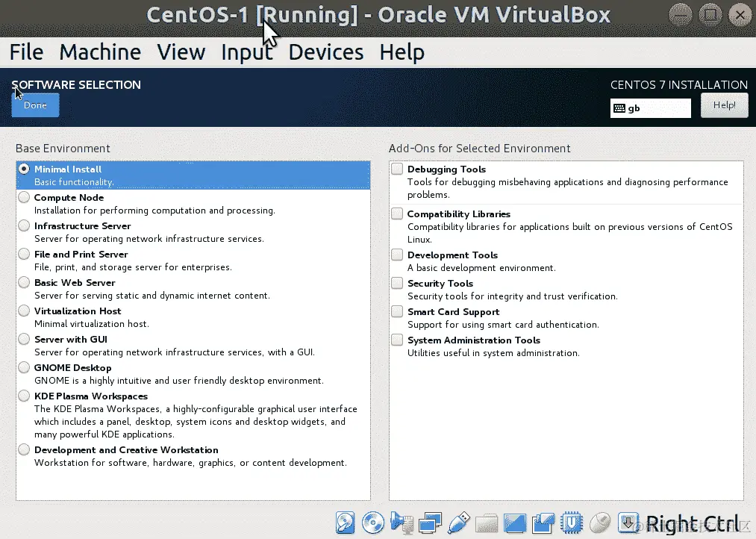
Task: Click the CPU virtualization features icon
Action: [x=572, y=523]
